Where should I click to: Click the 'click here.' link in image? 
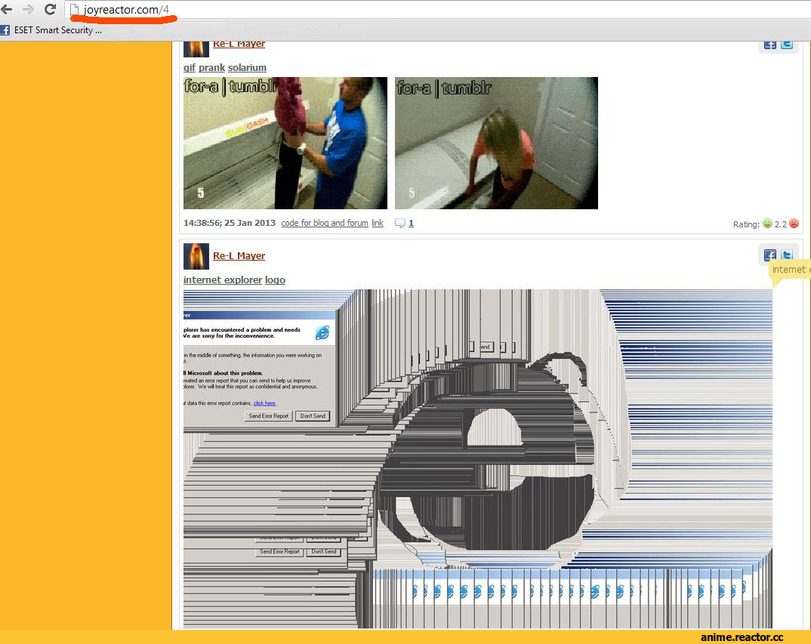[264, 403]
